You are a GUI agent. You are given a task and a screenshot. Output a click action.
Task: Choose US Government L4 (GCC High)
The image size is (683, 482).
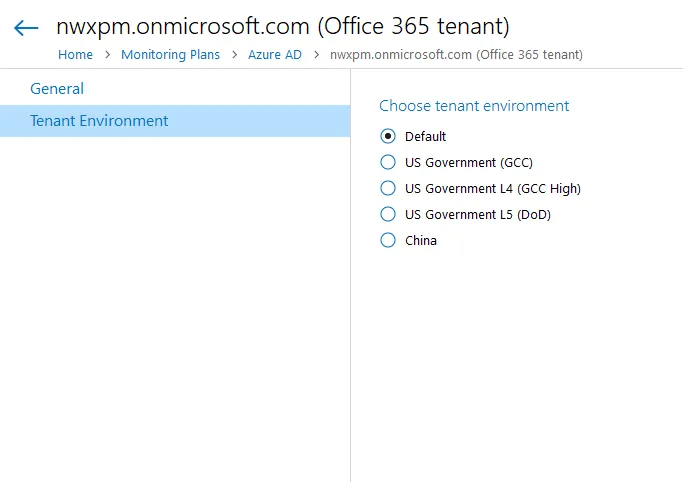tap(388, 189)
